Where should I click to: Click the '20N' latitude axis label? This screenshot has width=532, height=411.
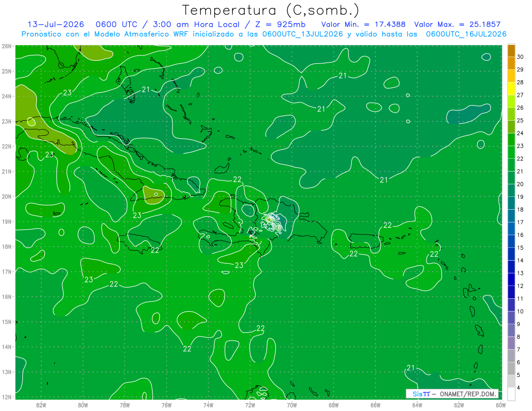7,196
